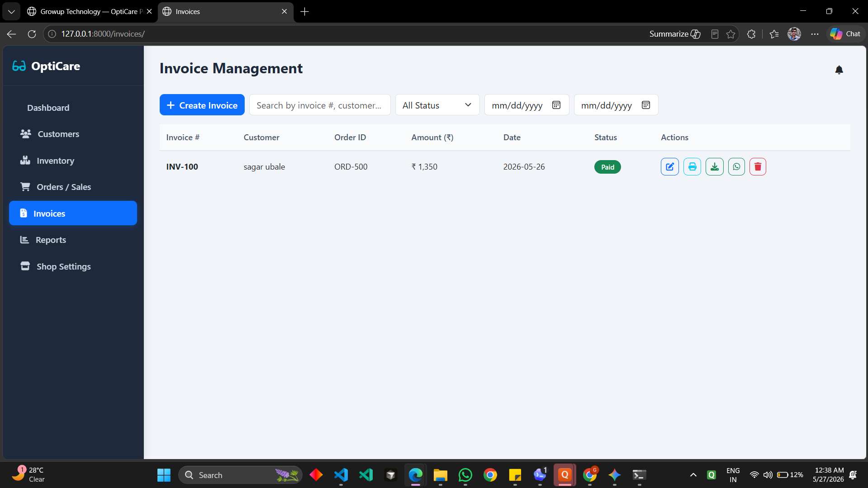Go to Inventory section
The width and height of the screenshot is (868, 488).
tap(73, 161)
